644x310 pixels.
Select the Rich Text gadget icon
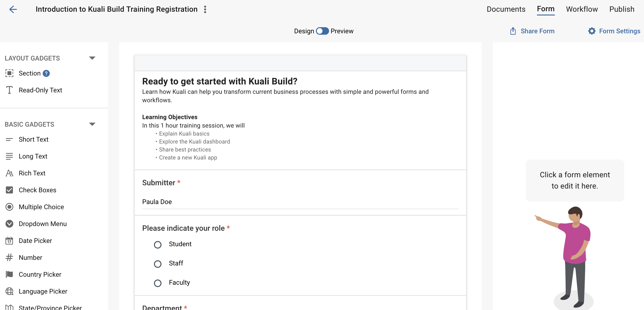tap(9, 173)
